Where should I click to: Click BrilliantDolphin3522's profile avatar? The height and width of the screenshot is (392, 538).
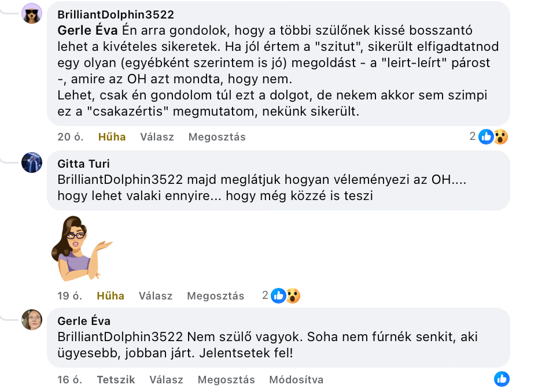click(x=32, y=13)
